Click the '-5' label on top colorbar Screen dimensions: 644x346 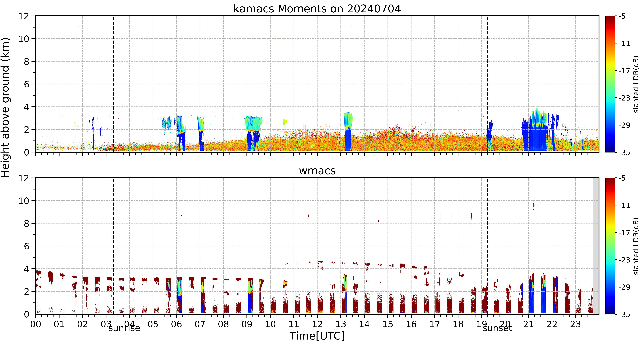coord(622,16)
